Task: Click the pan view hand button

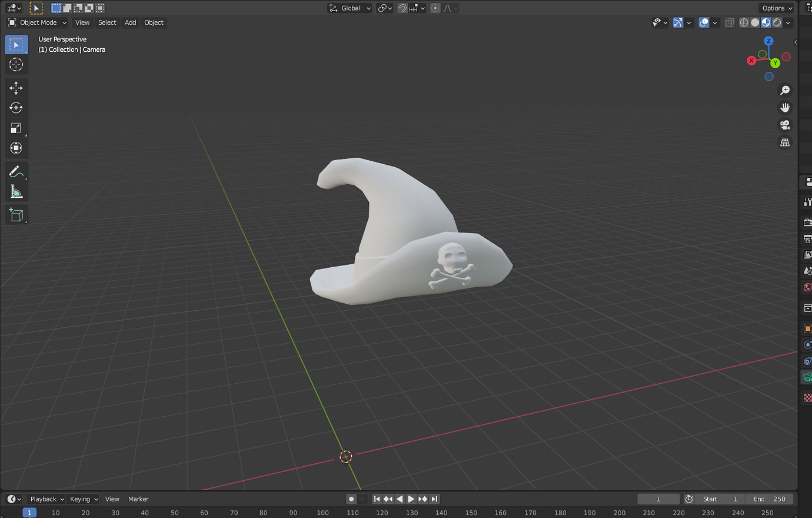Action: pyautogui.click(x=785, y=108)
